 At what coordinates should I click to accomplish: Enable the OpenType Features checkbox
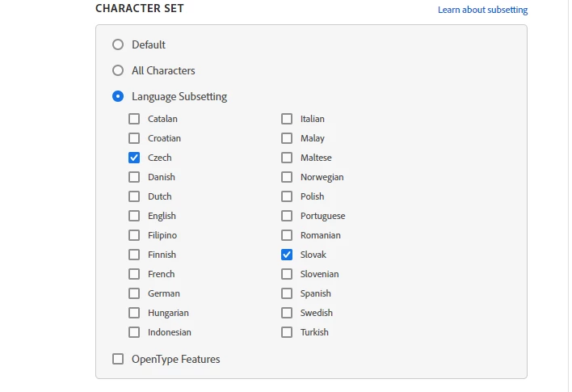(118, 359)
